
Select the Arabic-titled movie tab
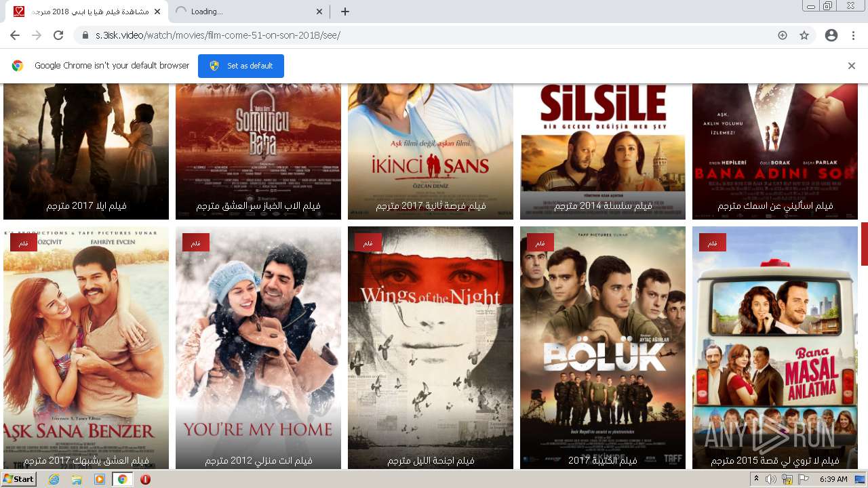[87, 12]
